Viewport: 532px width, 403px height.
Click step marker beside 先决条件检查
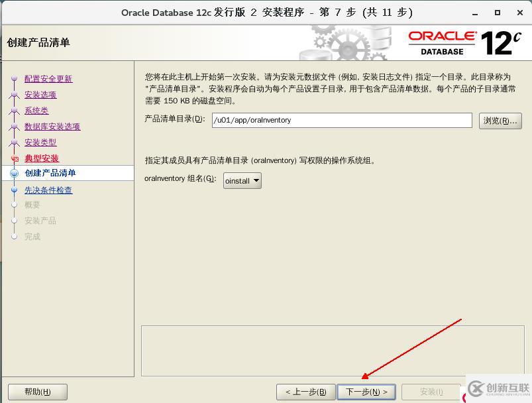click(15, 190)
